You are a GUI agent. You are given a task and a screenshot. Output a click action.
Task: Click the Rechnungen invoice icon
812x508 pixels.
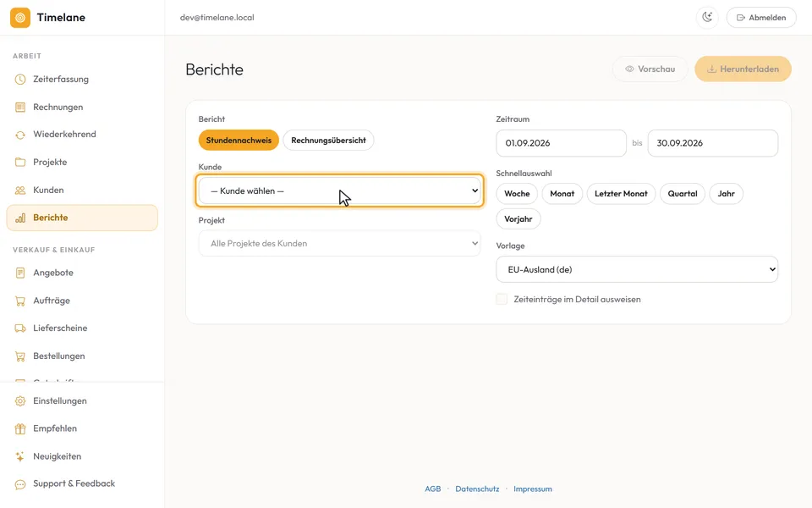pos(20,108)
